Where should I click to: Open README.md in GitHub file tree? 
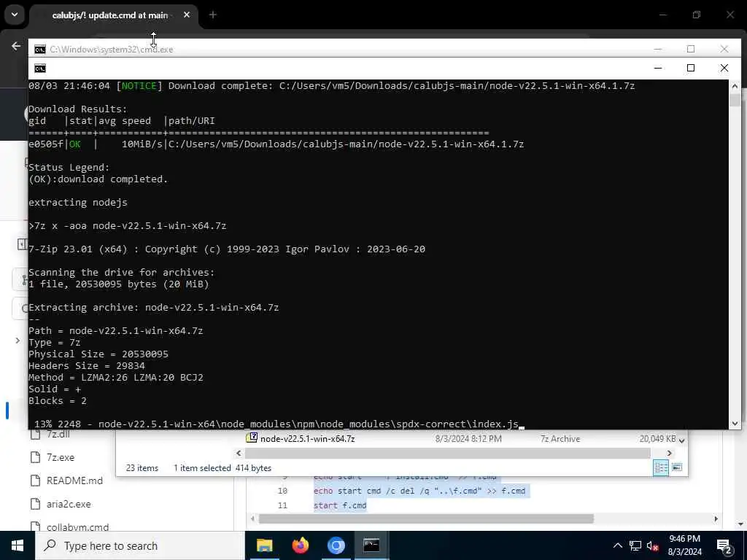[74, 481]
